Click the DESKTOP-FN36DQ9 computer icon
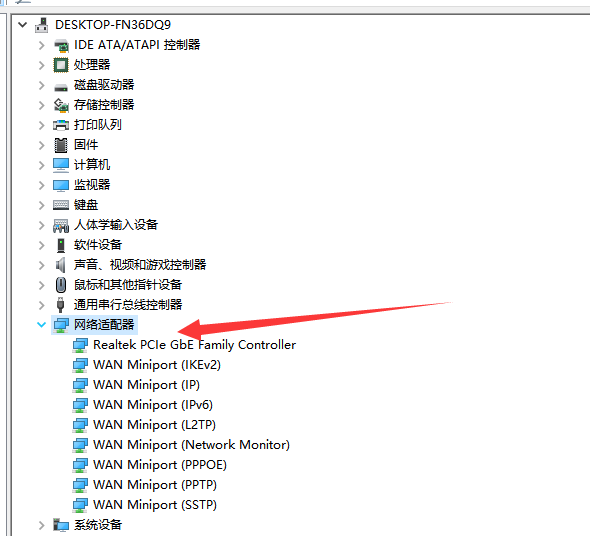 41,25
